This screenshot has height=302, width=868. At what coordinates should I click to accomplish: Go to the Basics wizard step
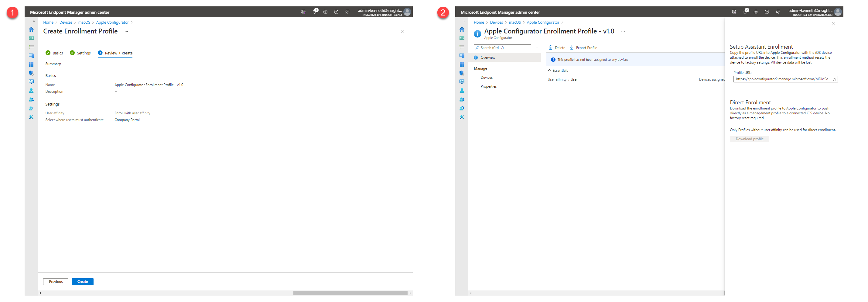click(x=54, y=53)
